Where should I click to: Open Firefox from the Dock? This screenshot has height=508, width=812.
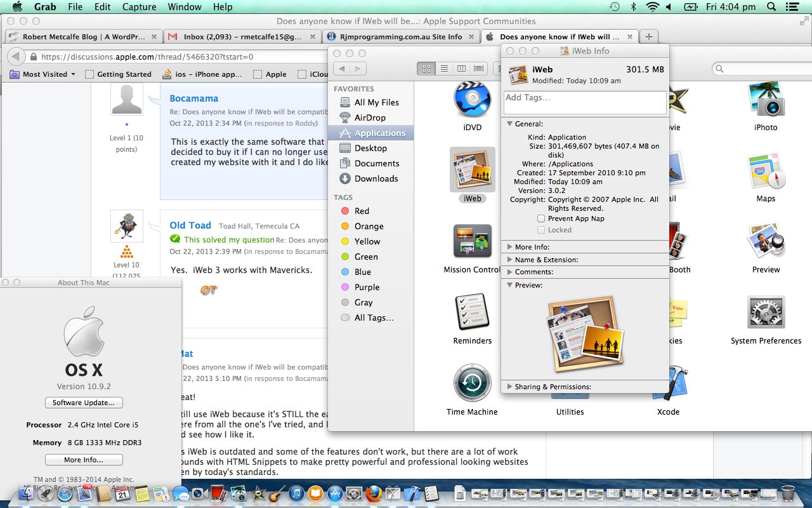374,493
